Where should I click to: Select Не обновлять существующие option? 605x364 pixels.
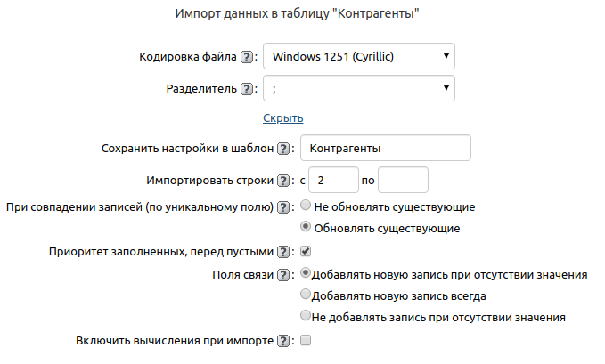point(307,206)
